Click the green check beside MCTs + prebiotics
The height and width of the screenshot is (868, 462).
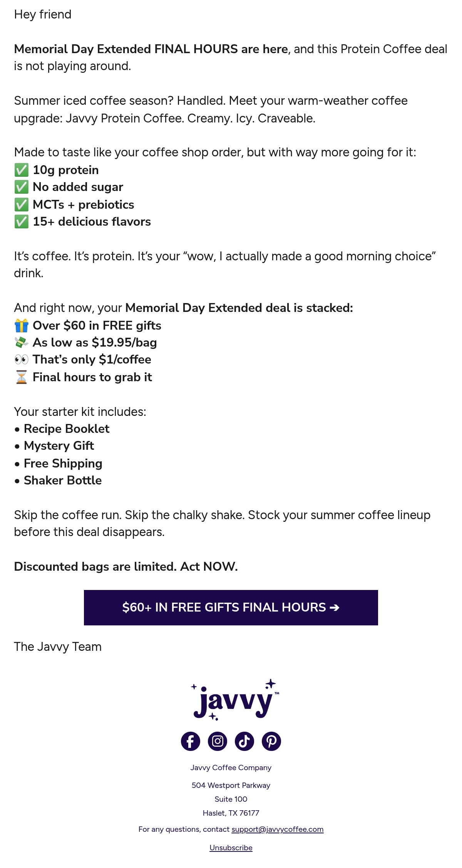[x=22, y=204]
